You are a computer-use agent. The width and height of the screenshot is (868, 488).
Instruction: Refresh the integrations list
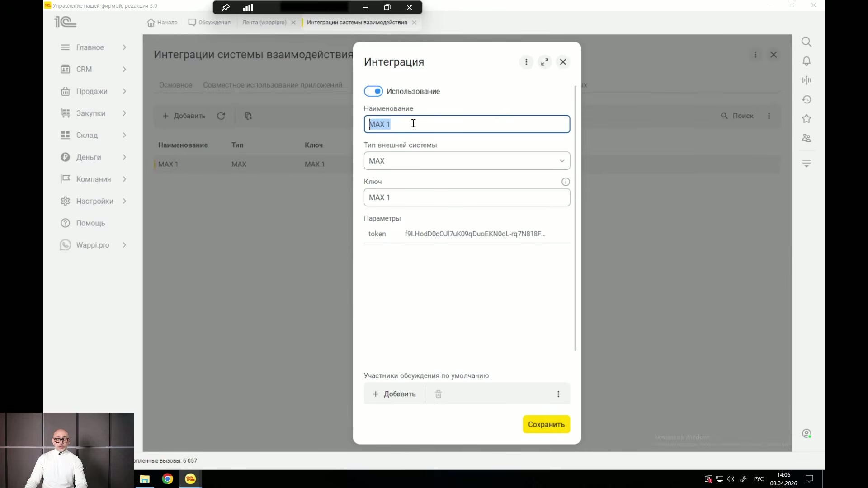pos(221,116)
